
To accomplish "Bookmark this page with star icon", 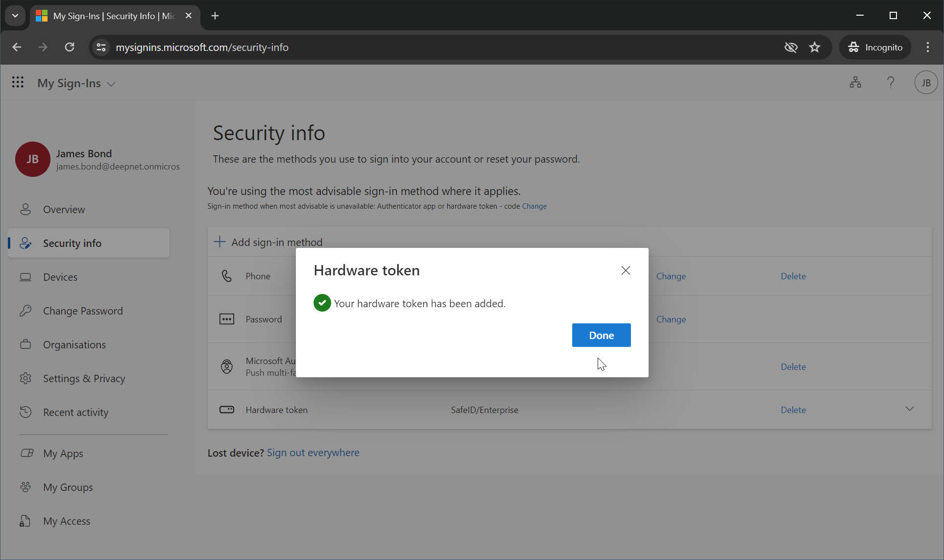I will tap(815, 47).
